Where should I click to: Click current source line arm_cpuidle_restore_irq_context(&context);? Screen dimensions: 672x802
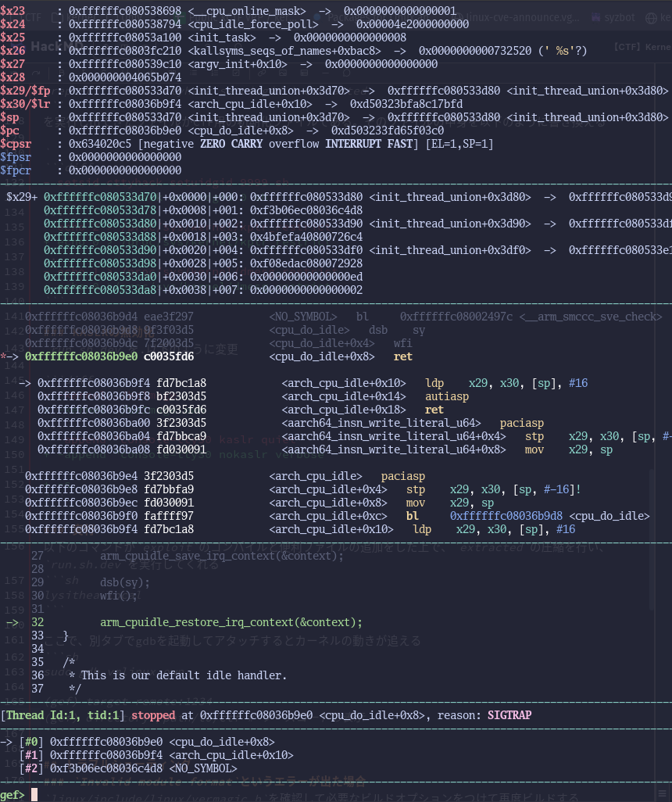tap(231, 622)
